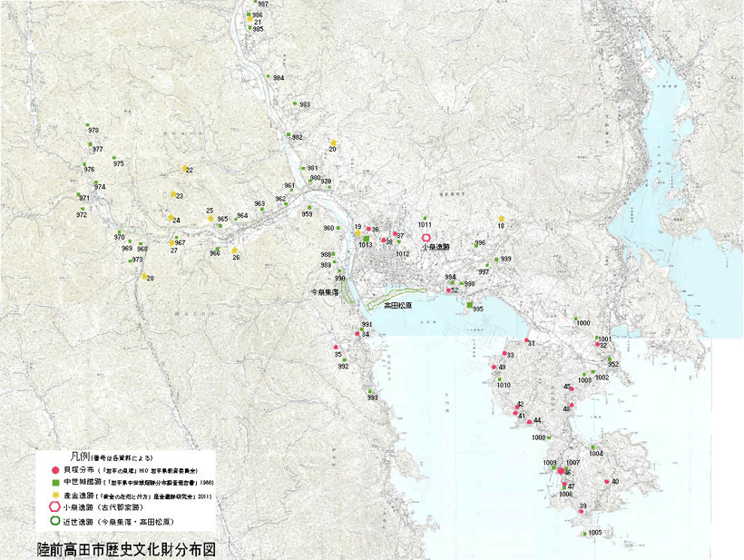744x560 pixels.
Task: Select the yellow star marker numbered 22
Action: pyautogui.click(x=184, y=169)
